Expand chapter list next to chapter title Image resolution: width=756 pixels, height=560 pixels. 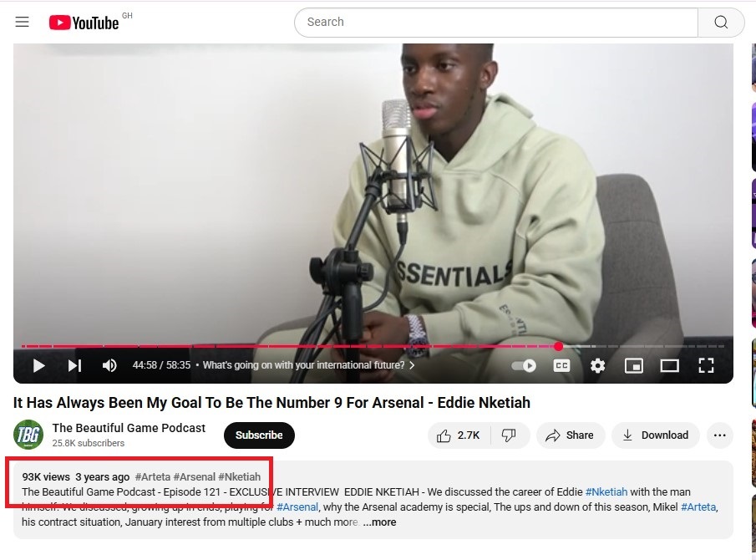[x=412, y=365]
